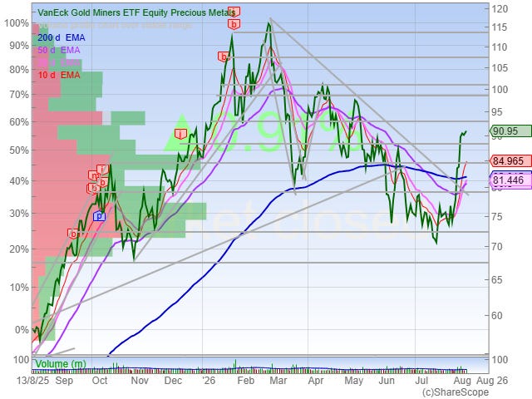Select red 'i' flag overlapping the chart title
The height and width of the screenshot is (399, 532).
pyautogui.click(x=234, y=11)
